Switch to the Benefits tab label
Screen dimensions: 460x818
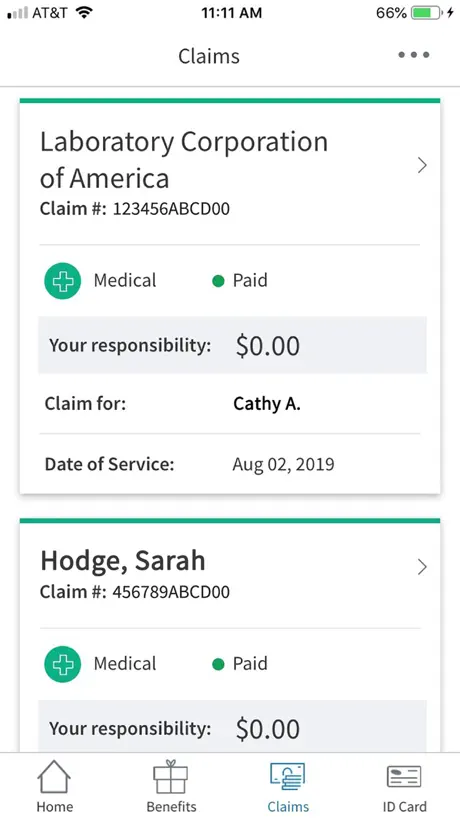171,807
